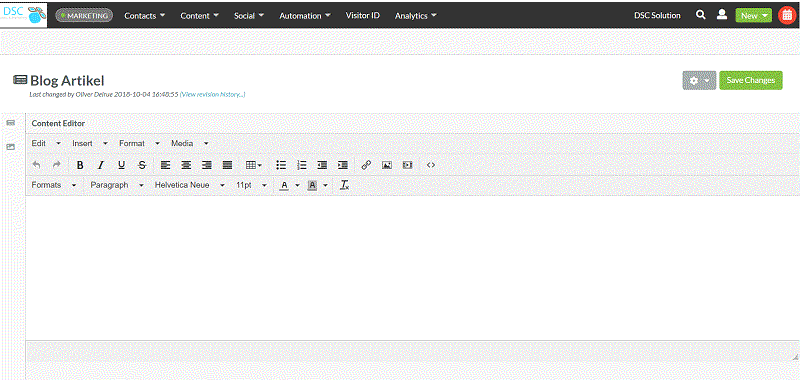Toggle Strikethrough formatting

coord(142,165)
